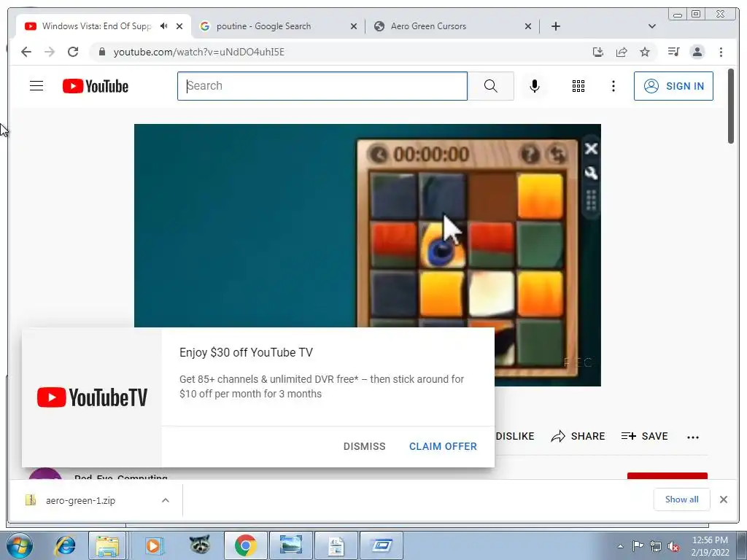The image size is (747, 560).
Task: Dismiss the YouTube TV offer
Action: 365,446
